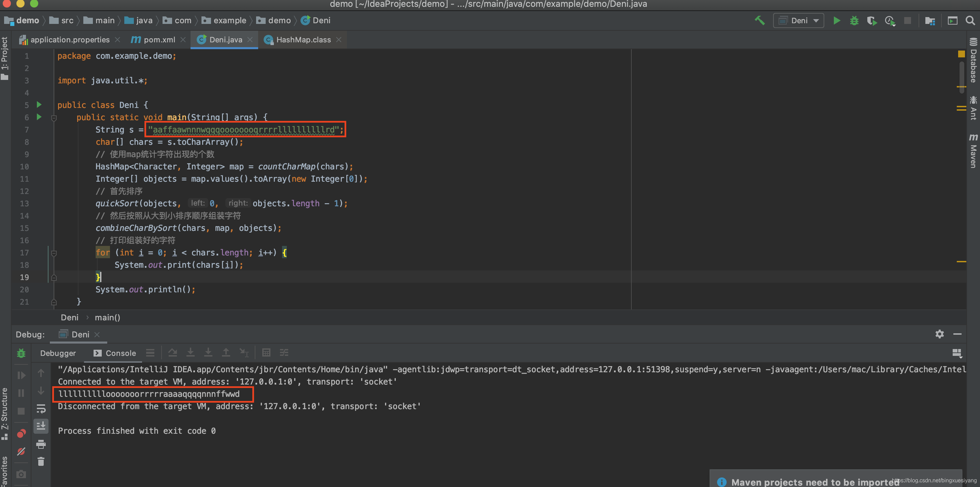Open the Structure tool window stripe
The image size is (980, 487).
pos(4,414)
